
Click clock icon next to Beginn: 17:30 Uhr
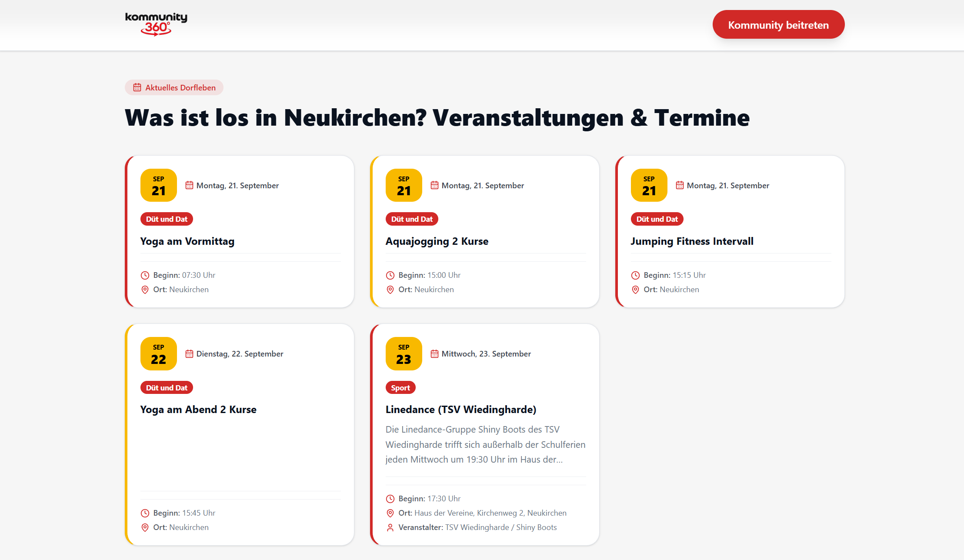pyautogui.click(x=390, y=499)
